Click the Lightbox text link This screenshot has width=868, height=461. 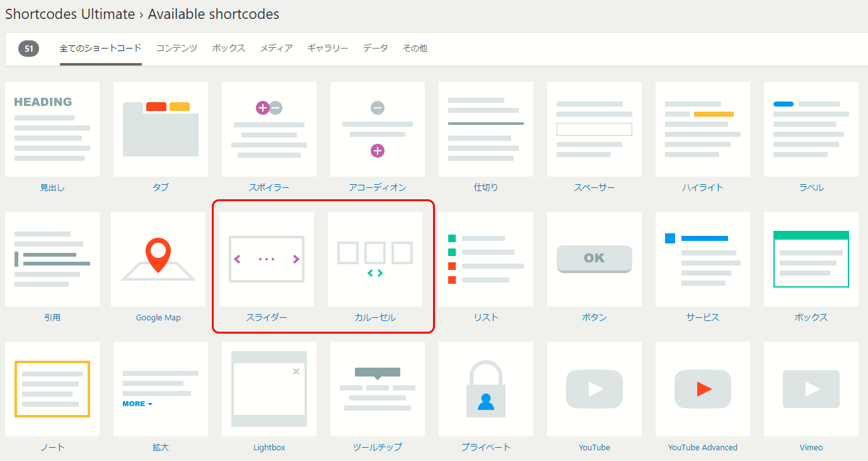[269, 448]
